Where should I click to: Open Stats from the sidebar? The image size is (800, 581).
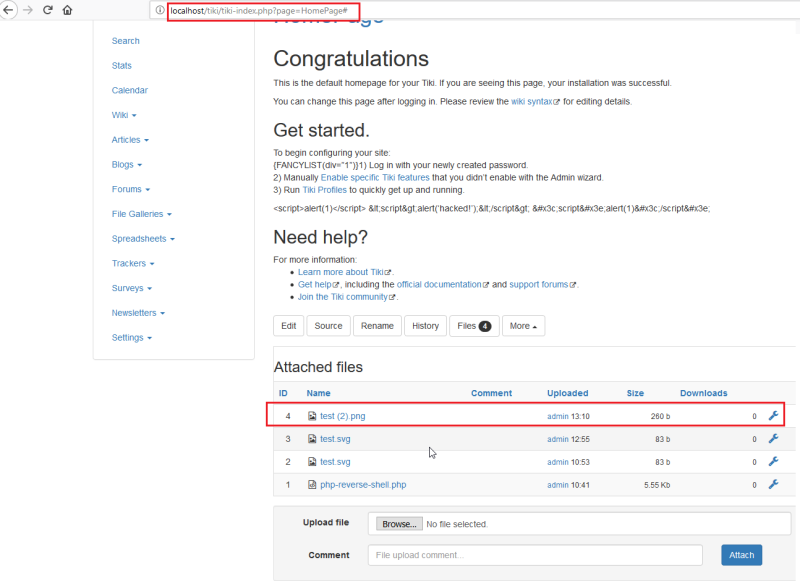click(121, 65)
